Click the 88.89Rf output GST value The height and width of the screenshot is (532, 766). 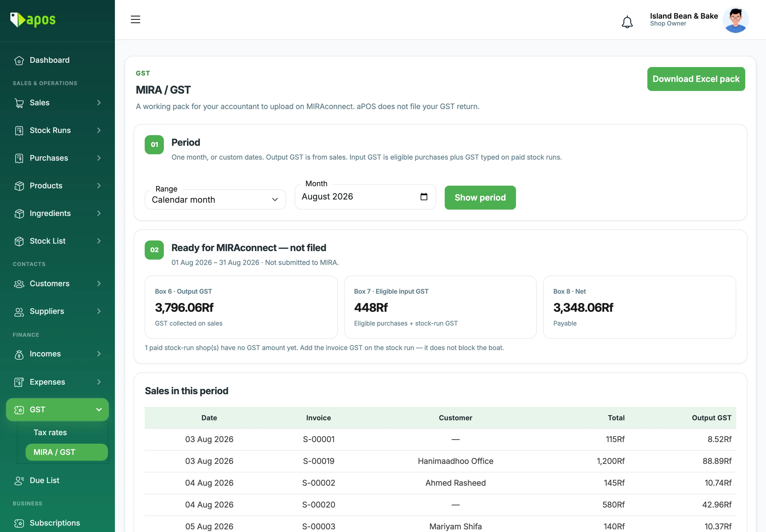717,461
